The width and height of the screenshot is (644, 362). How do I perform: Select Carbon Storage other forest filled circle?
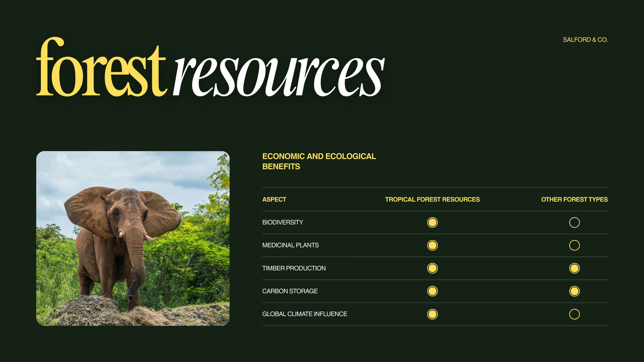click(574, 291)
